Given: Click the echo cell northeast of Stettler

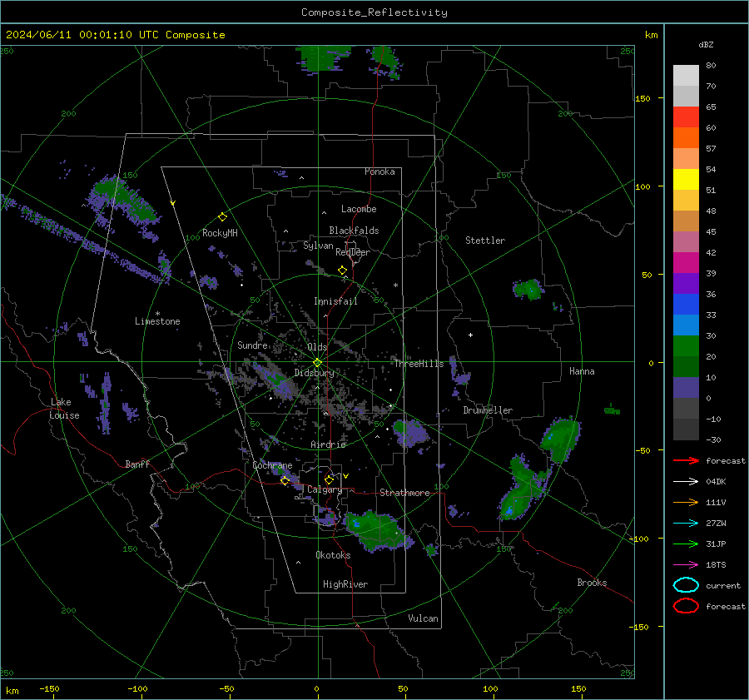Looking at the screenshot, I should click(x=528, y=290).
